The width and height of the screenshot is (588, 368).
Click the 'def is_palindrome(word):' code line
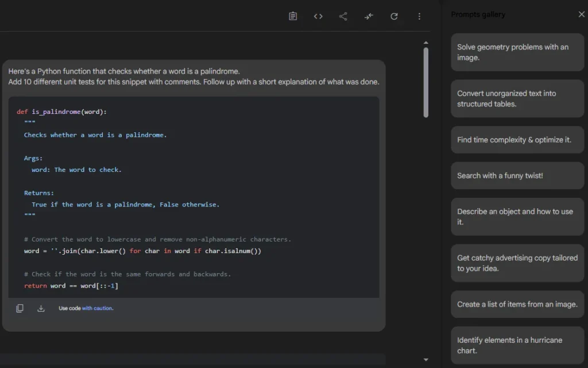coord(61,112)
